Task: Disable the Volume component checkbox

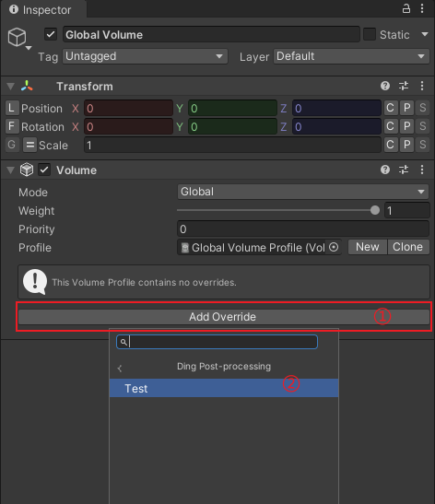Action: [44, 170]
